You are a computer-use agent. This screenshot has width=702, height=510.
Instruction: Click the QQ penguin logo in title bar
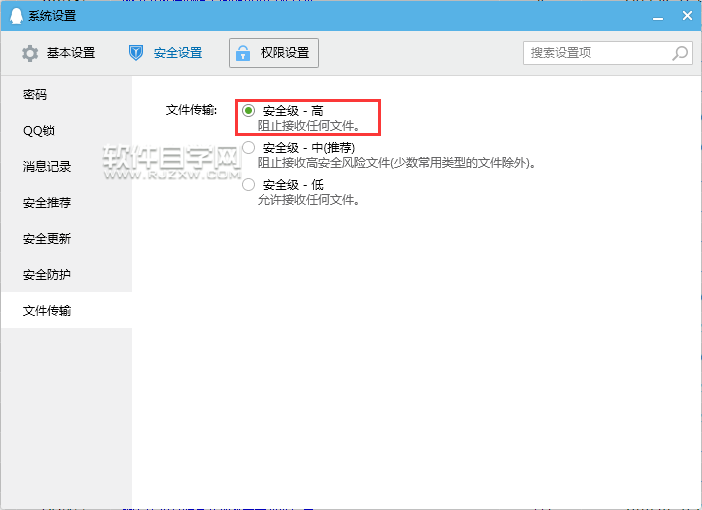(16, 16)
